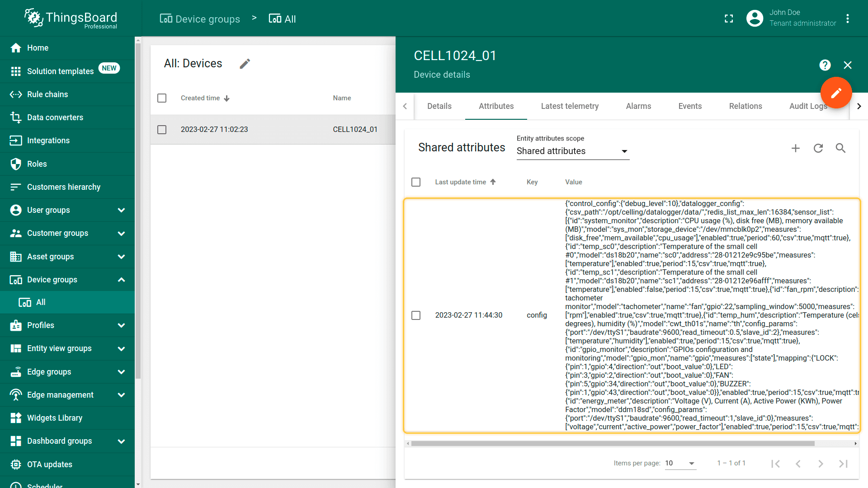Refresh the shared attributes list

[x=818, y=148]
